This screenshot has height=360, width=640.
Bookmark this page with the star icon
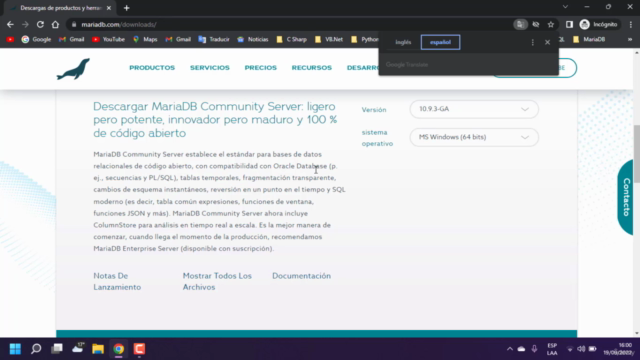coord(551,24)
